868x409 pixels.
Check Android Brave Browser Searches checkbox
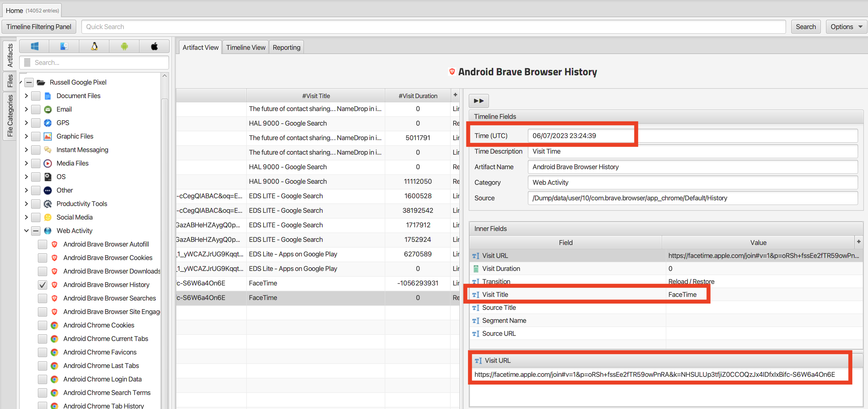(x=43, y=298)
